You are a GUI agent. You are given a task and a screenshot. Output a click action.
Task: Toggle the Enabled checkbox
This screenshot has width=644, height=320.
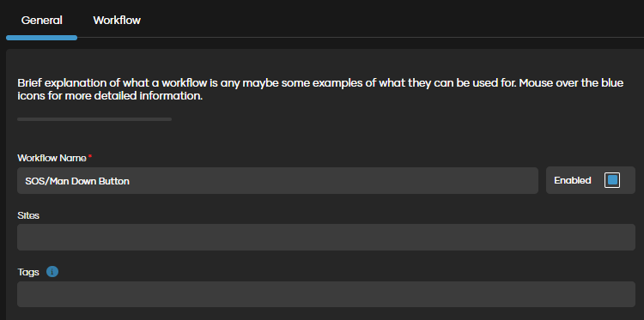(x=611, y=180)
